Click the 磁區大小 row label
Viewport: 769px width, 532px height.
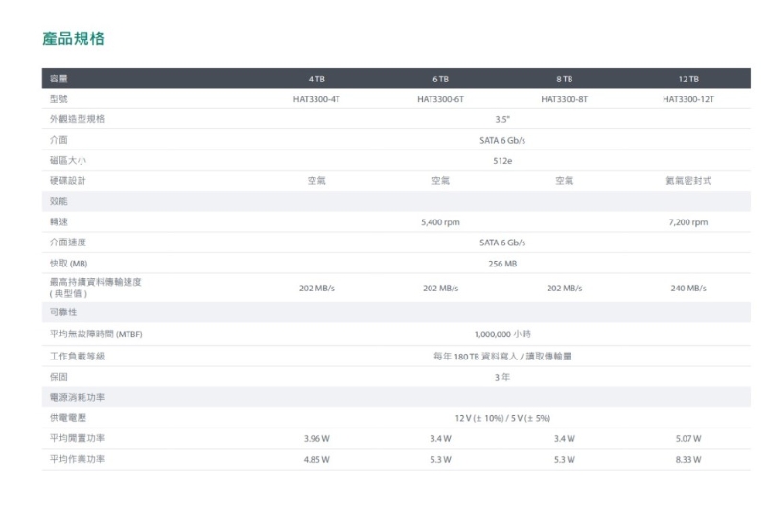coord(68,160)
